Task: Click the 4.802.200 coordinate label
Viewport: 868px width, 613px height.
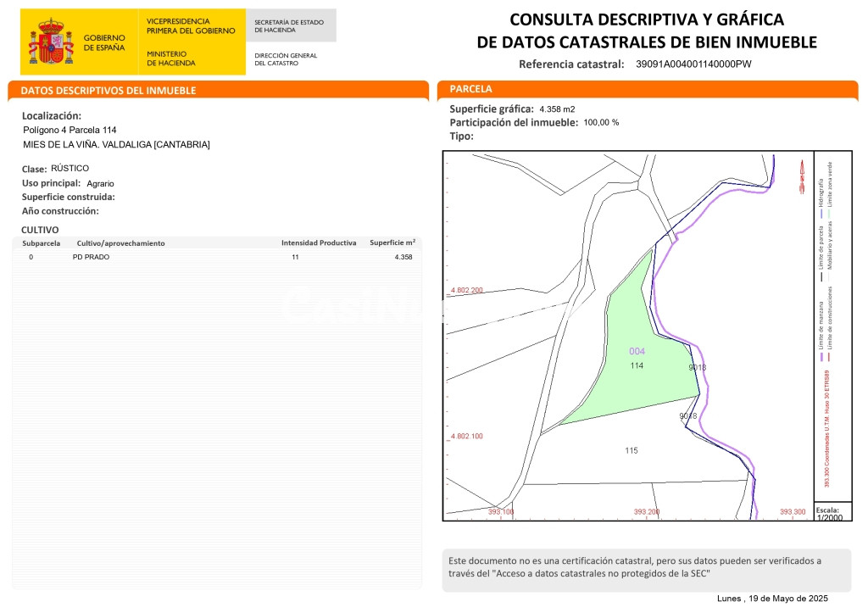Action: (x=466, y=290)
